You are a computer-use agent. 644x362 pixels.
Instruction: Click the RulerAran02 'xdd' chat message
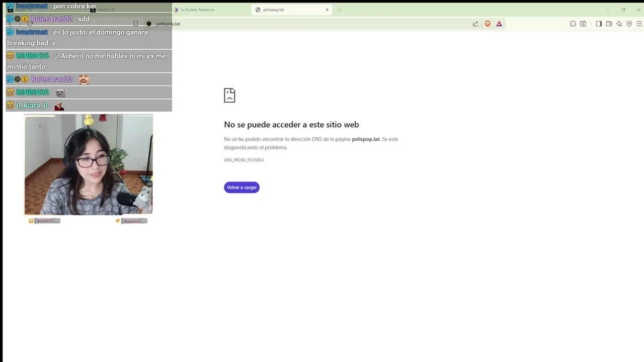click(x=89, y=19)
